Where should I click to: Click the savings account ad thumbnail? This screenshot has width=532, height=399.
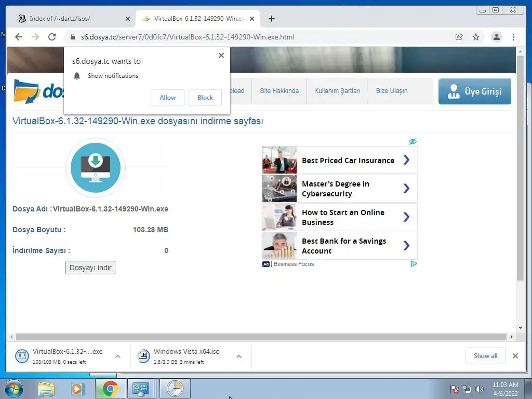(x=280, y=246)
